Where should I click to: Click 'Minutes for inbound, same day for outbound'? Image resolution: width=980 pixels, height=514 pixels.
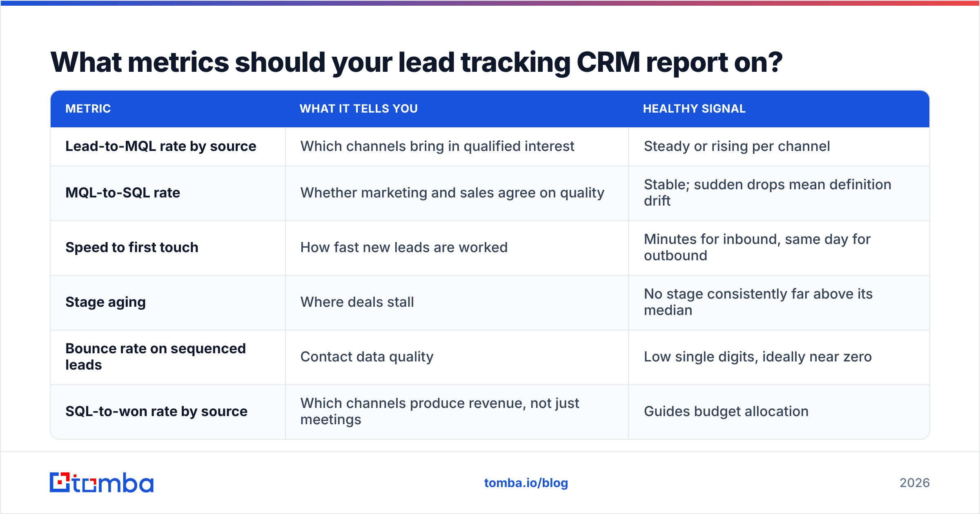coord(757,247)
